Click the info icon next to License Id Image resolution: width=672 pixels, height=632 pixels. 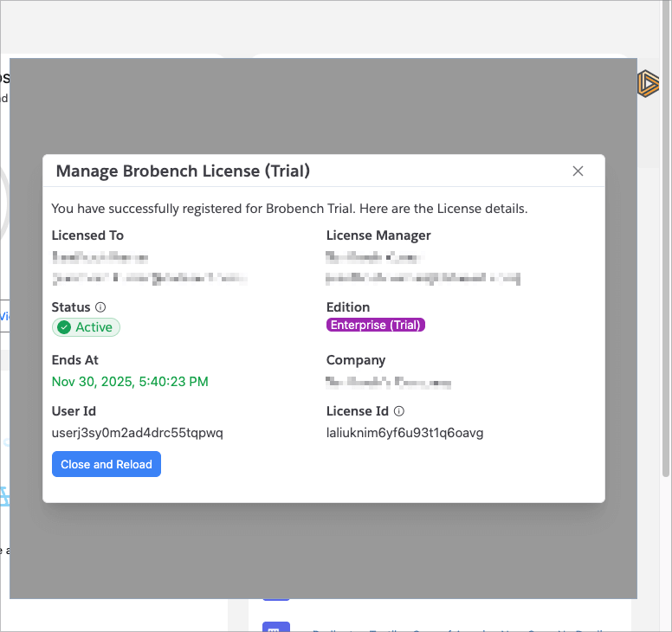point(399,412)
